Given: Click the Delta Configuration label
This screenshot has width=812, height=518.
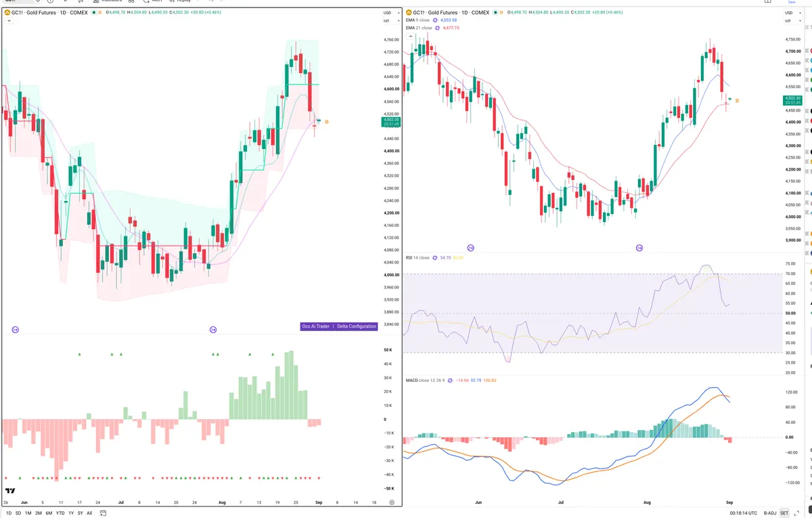Looking at the screenshot, I should pos(357,326).
